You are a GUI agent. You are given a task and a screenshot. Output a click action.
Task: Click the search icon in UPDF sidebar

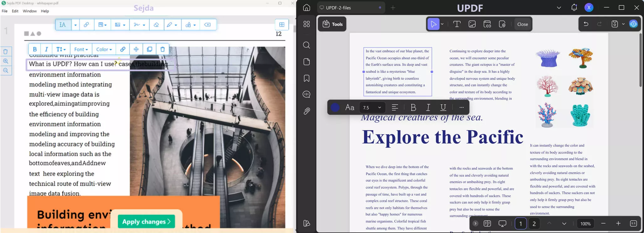[306, 45]
